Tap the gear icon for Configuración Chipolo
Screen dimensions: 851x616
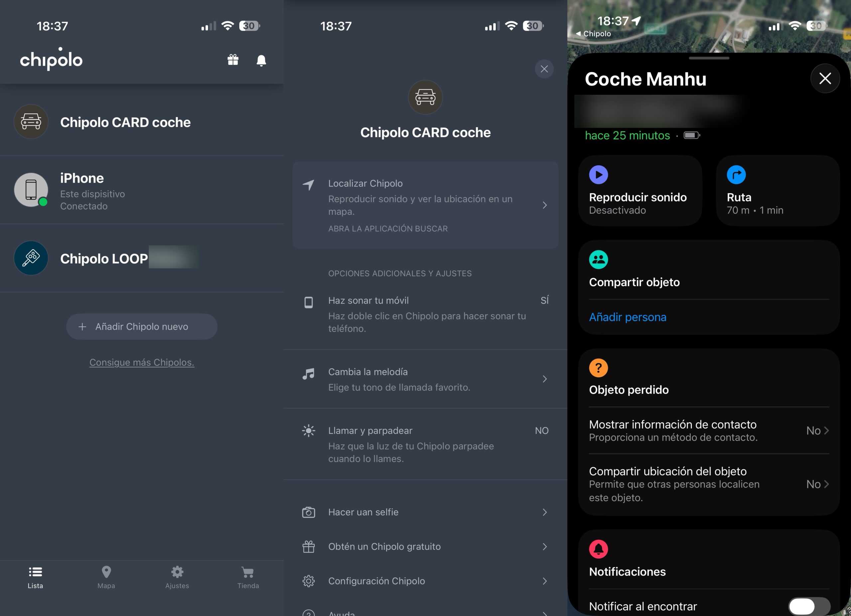308,581
